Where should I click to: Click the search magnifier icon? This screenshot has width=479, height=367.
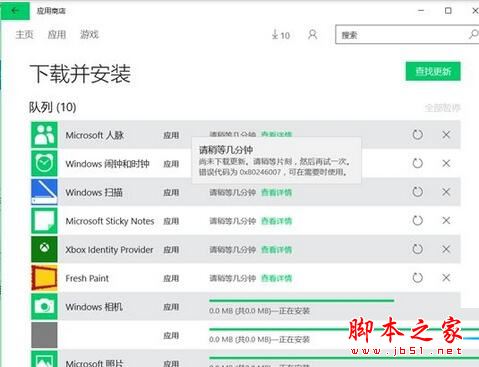(x=473, y=34)
